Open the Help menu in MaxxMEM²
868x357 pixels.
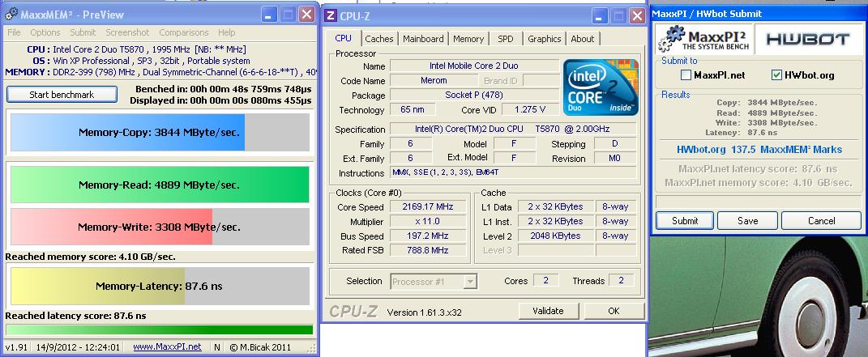pyautogui.click(x=226, y=32)
